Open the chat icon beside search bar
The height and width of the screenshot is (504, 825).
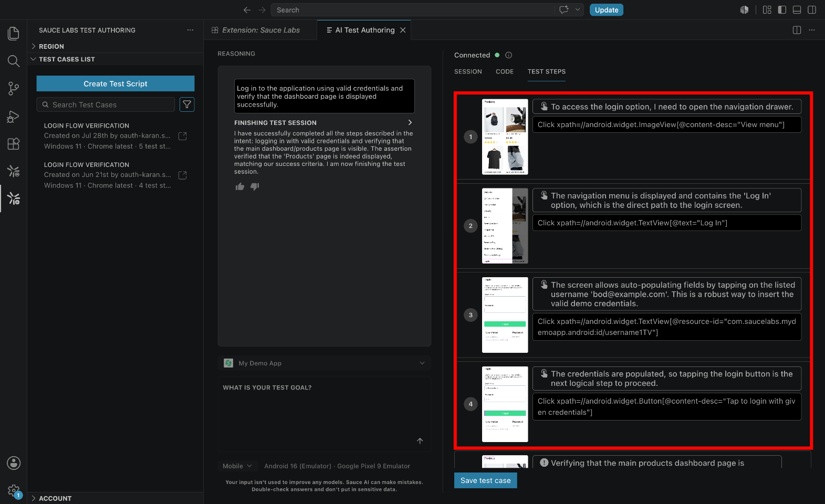(x=564, y=10)
